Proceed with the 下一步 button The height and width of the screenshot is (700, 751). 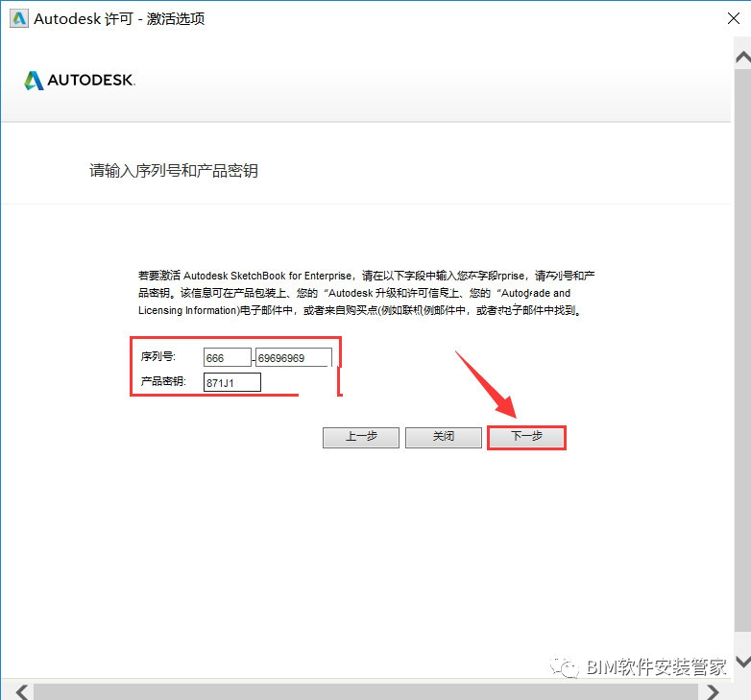pyautogui.click(x=526, y=437)
